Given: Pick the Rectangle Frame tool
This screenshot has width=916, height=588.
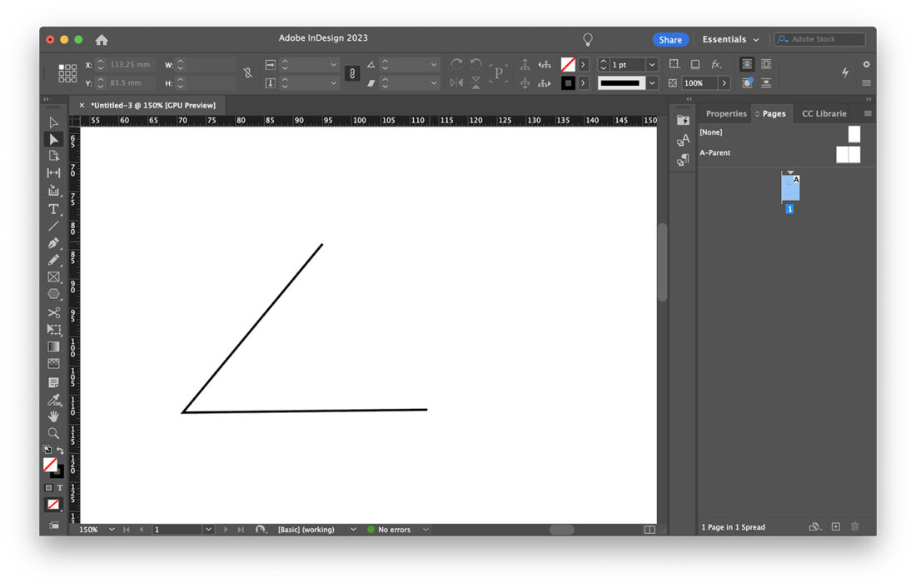Looking at the screenshot, I should click(x=54, y=277).
